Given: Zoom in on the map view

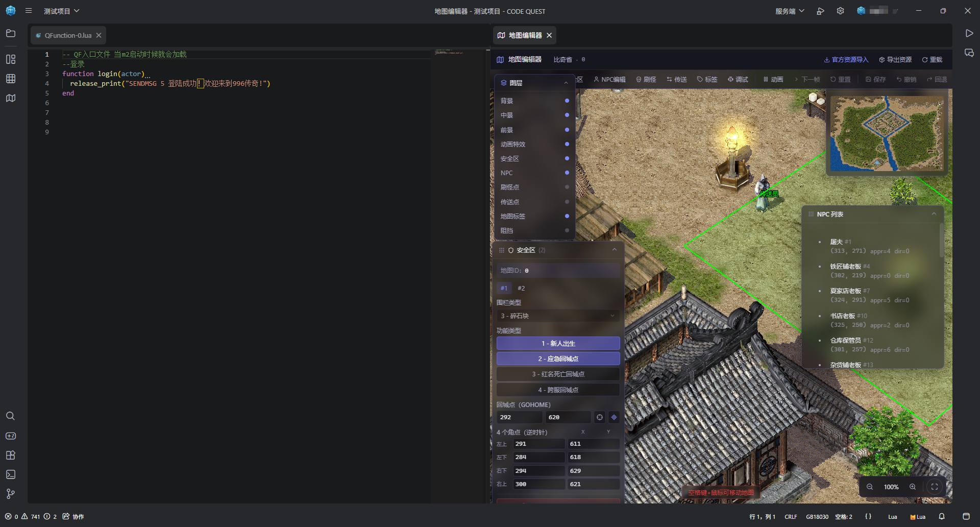Looking at the screenshot, I should pyautogui.click(x=913, y=487).
